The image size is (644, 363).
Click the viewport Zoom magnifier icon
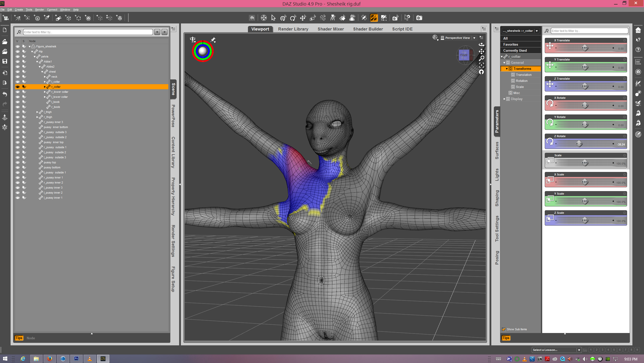pyautogui.click(x=481, y=58)
